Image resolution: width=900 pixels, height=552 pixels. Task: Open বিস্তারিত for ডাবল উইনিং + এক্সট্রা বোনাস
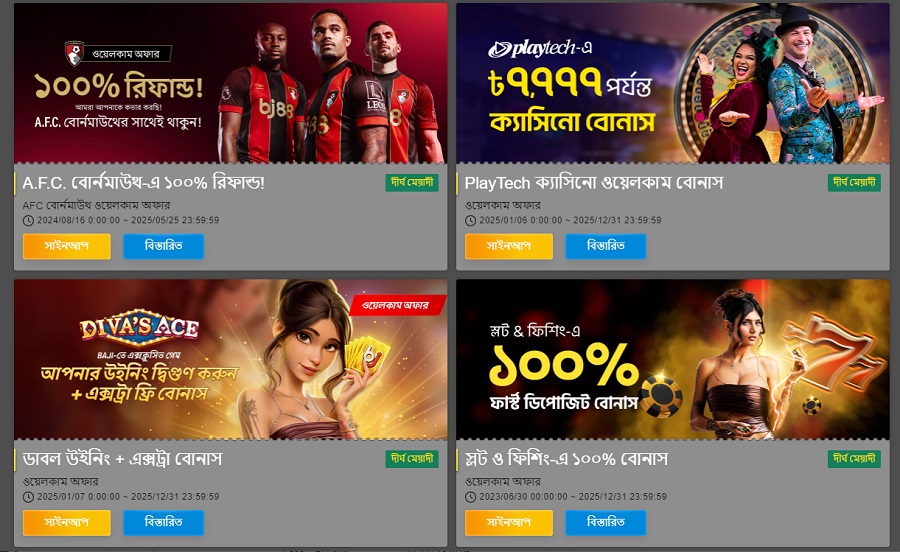164,523
